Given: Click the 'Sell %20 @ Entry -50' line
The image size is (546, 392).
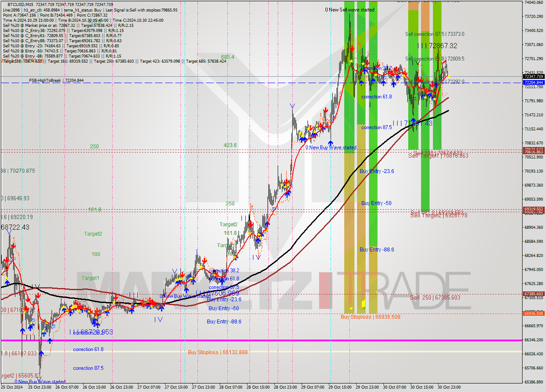Looking at the screenshot, I should (61, 51).
